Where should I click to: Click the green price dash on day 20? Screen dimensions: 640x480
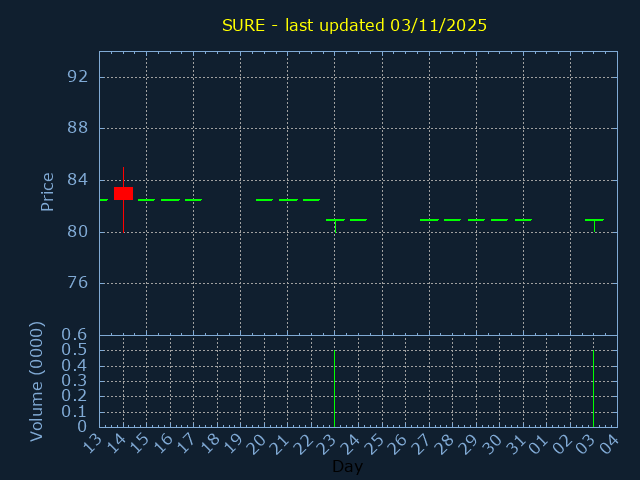[264, 200]
